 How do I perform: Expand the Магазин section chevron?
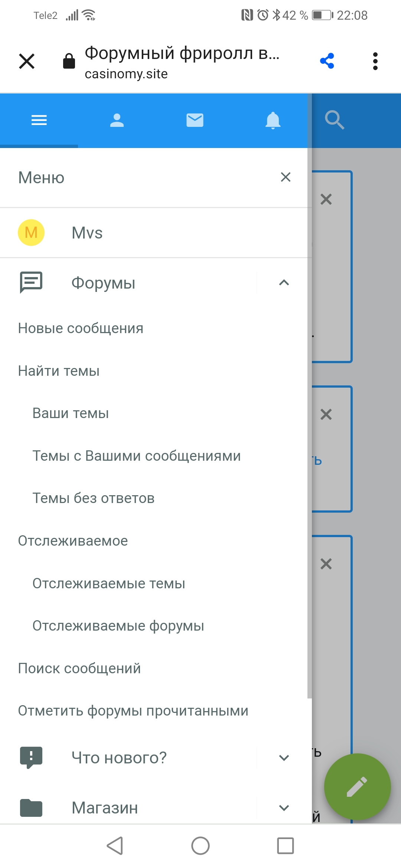(284, 808)
